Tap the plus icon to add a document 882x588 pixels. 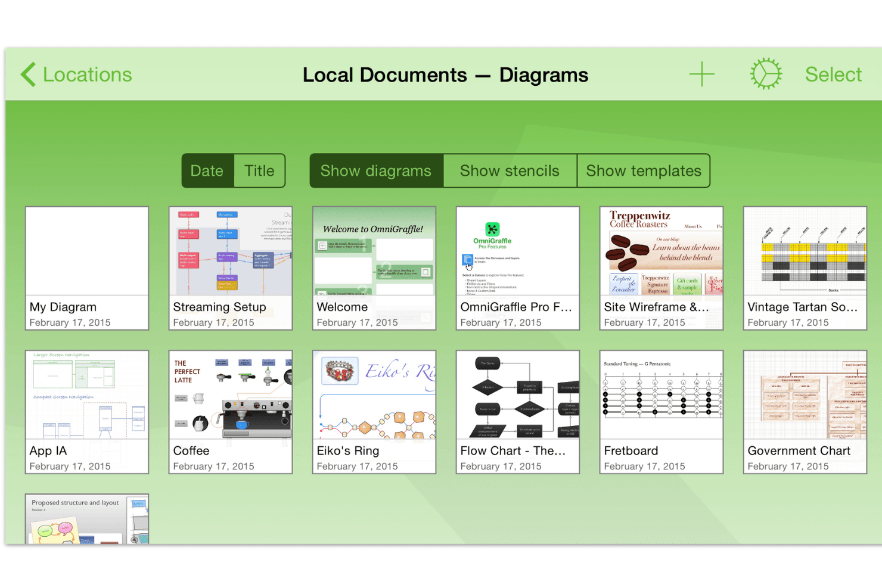pos(701,74)
